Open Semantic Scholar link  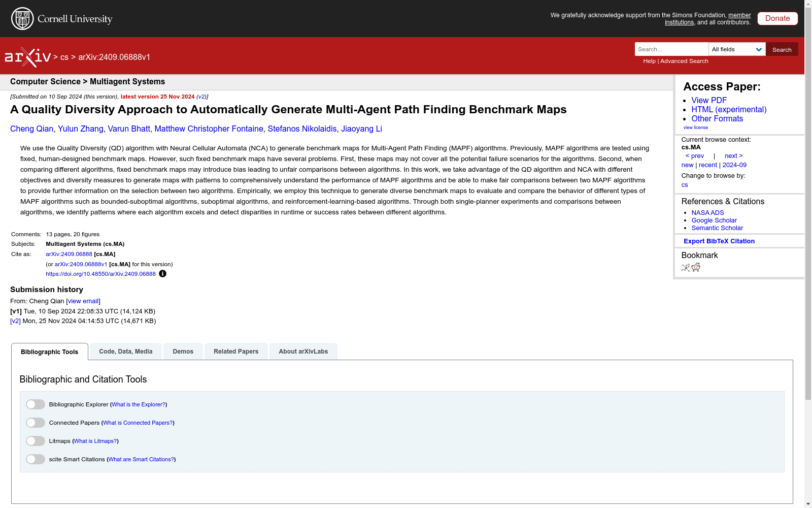coord(717,228)
